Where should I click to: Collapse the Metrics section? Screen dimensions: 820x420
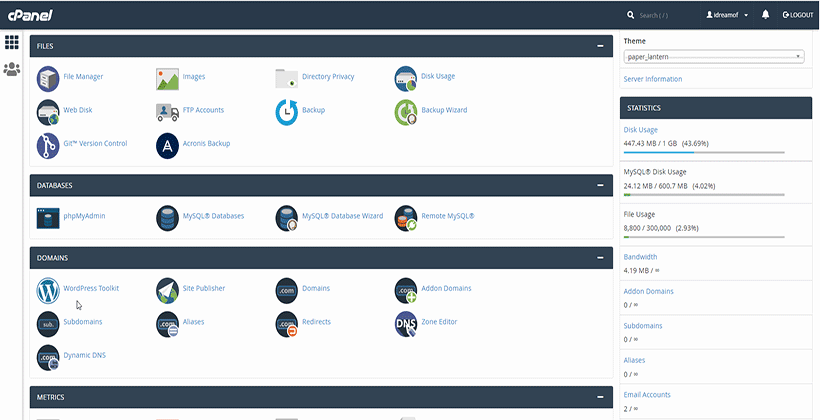click(x=600, y=398)
